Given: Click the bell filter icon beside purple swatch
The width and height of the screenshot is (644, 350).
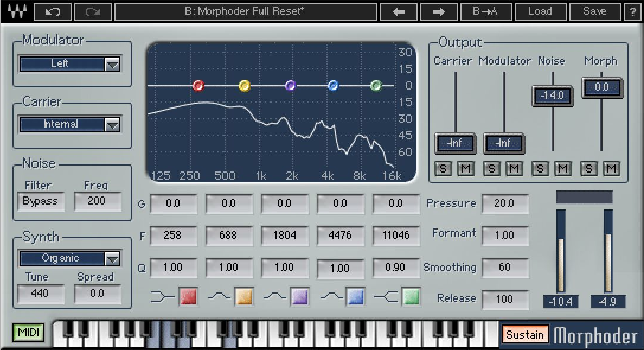Looking at the screenshot, I should 274,296.
